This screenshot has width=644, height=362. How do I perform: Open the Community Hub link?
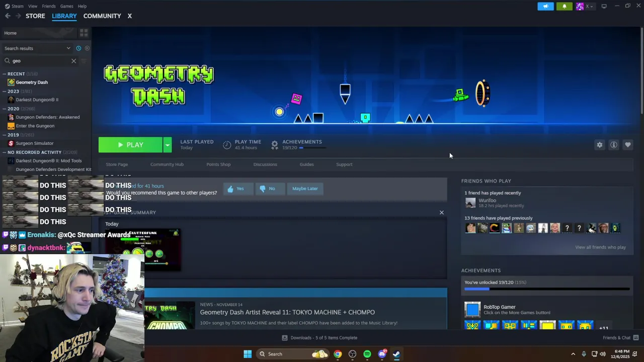pyautogui.click(x=167, y=164)
